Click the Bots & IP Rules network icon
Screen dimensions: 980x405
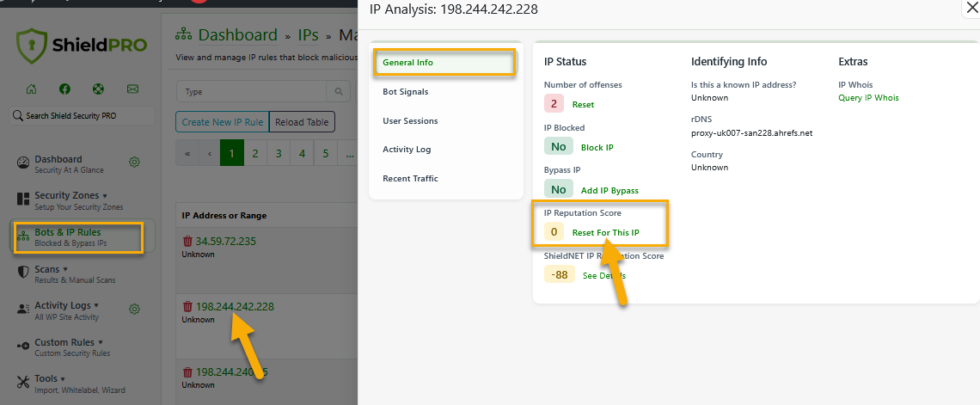point(23,236)
